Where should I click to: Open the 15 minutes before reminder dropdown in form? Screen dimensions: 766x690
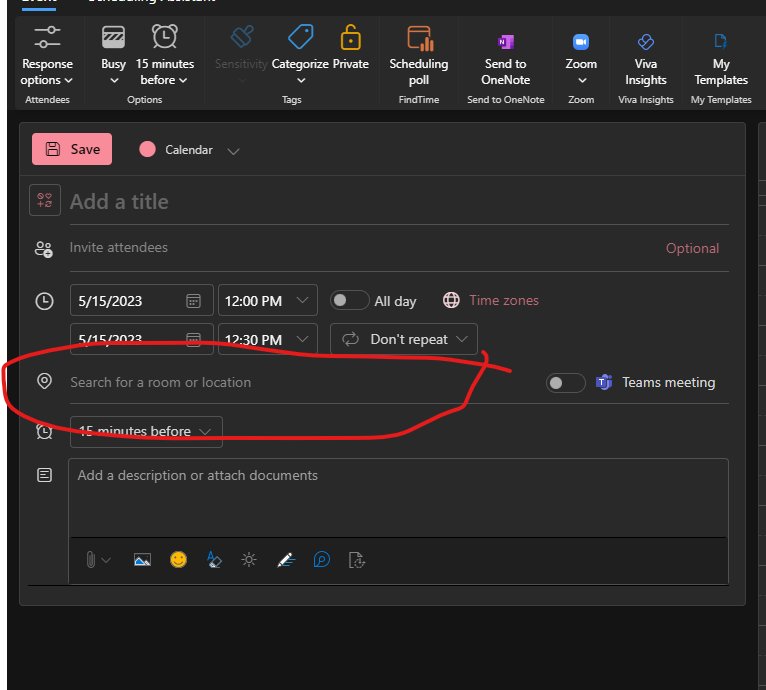(147, 431)
